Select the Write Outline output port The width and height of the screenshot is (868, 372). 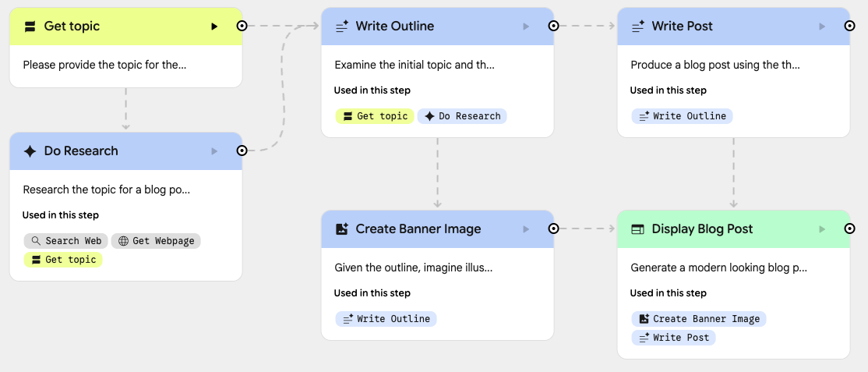tap(553, 26)
